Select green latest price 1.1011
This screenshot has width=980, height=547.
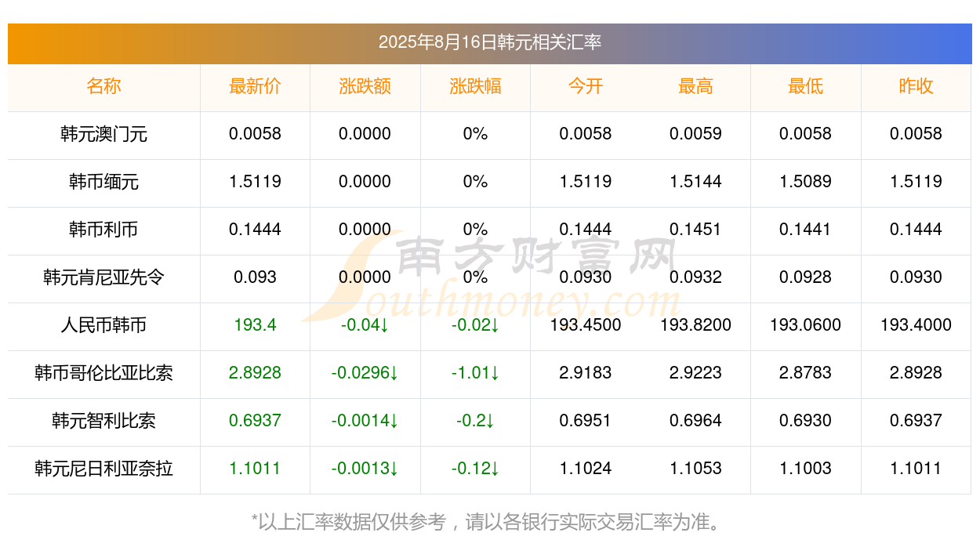click(255, 469)
